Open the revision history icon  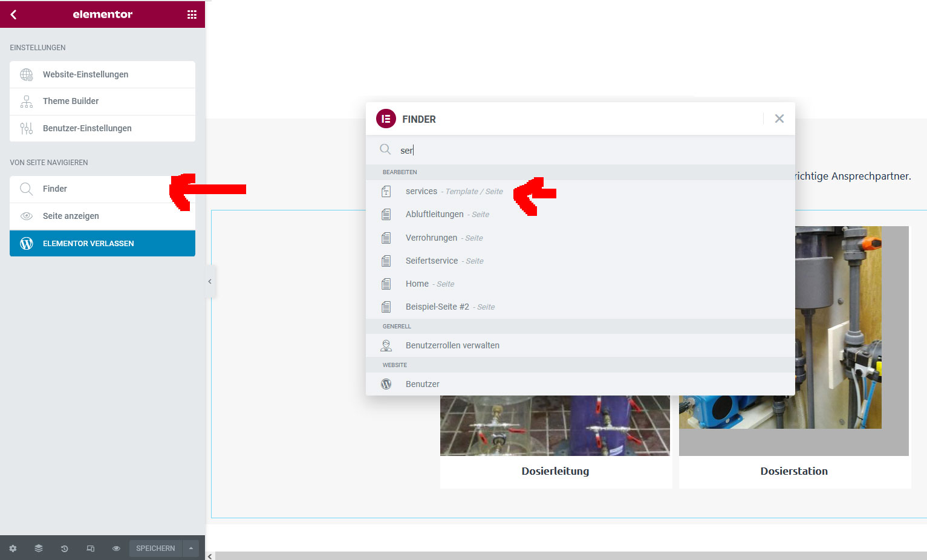pos(64,549)
